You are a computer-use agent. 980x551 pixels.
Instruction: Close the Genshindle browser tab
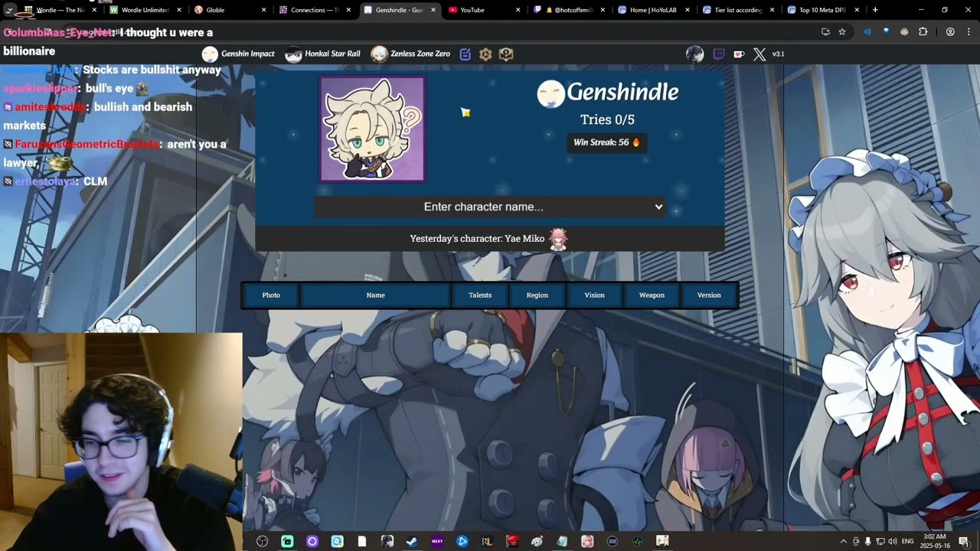pos(433,10)
